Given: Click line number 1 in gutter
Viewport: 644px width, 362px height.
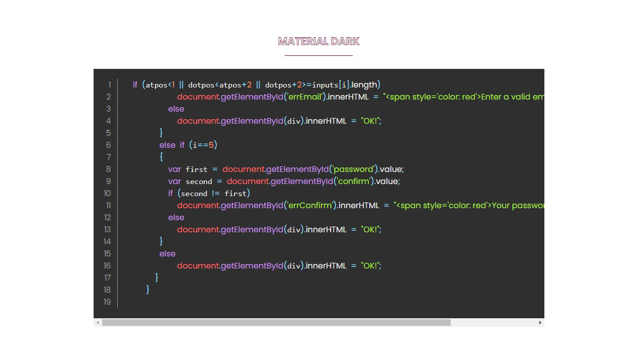Looking at the screenshot, I should pos(109,84).
